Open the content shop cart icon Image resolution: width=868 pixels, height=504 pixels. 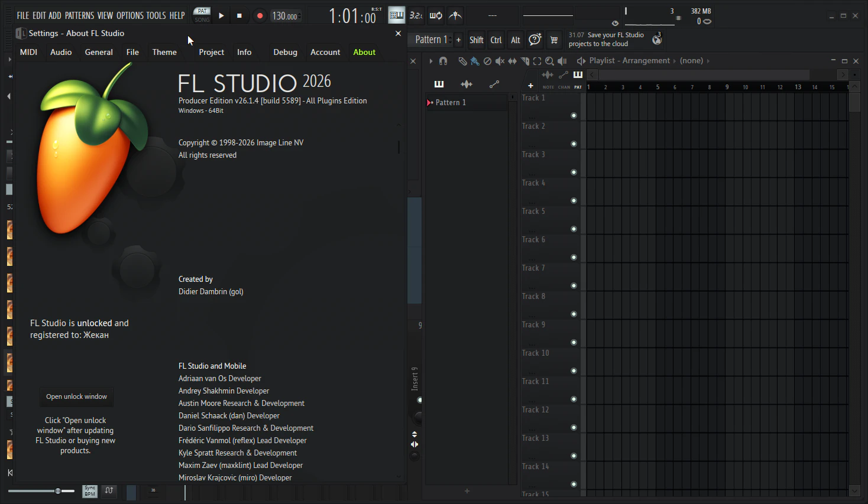click(554, 40)
